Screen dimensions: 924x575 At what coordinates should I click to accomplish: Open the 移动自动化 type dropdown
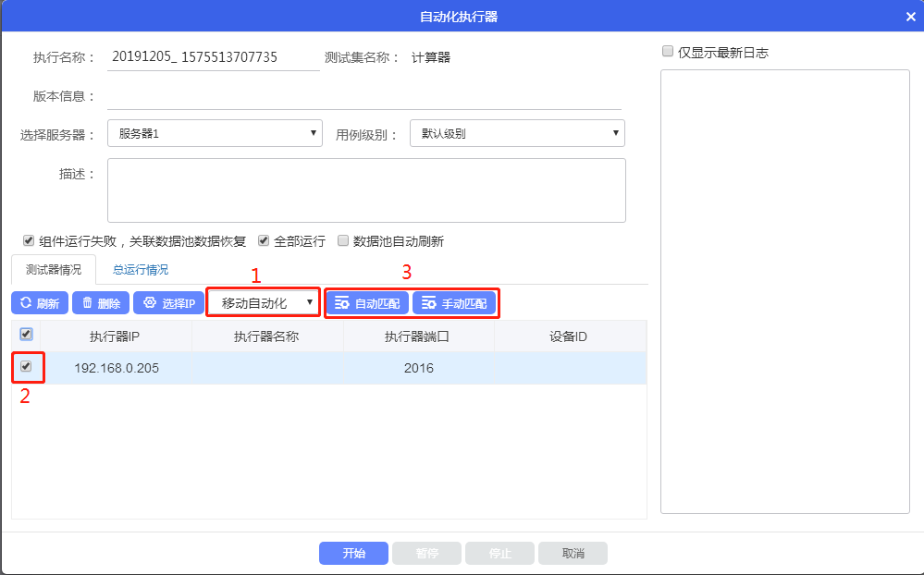coord(264,302)
